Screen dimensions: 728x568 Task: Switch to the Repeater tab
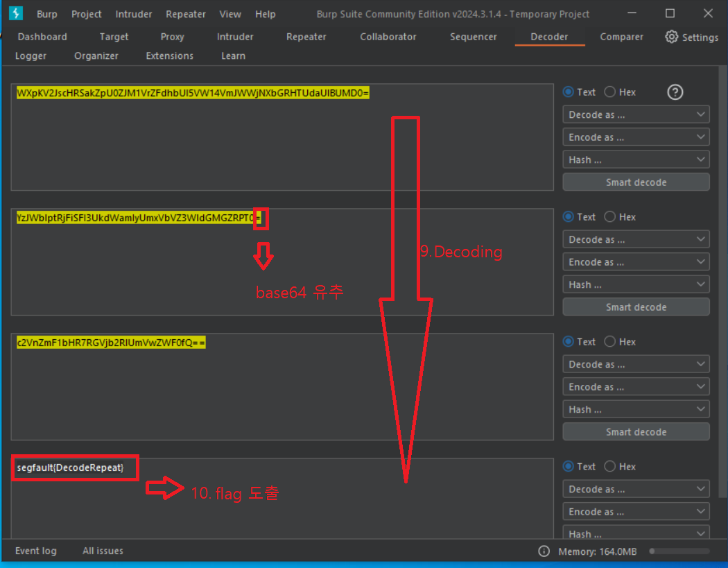[x=306, y=37]
